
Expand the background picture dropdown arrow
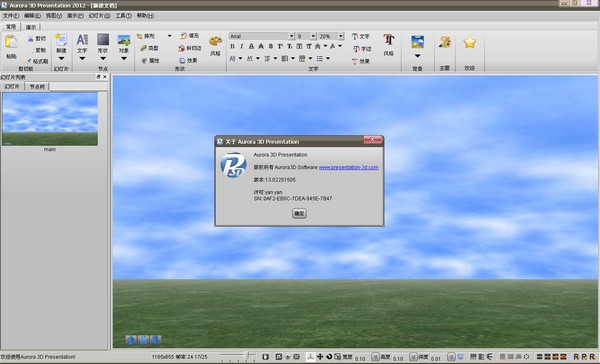pos(417,56)
